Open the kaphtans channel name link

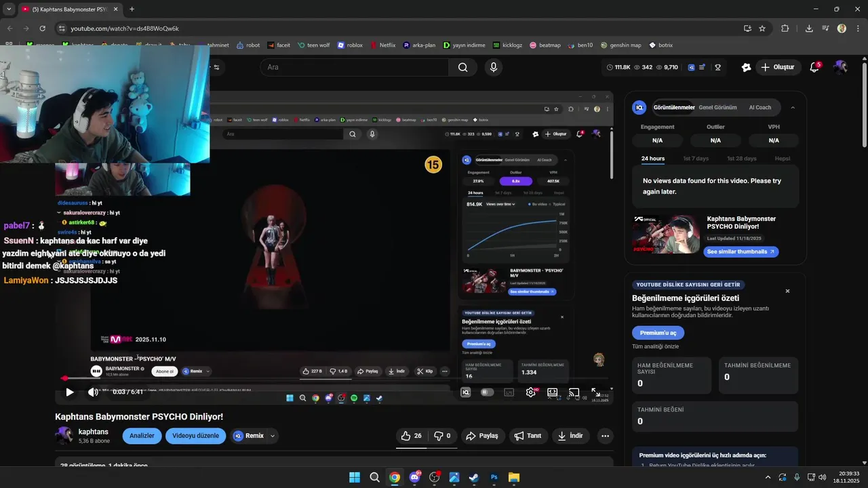point(94,432)
